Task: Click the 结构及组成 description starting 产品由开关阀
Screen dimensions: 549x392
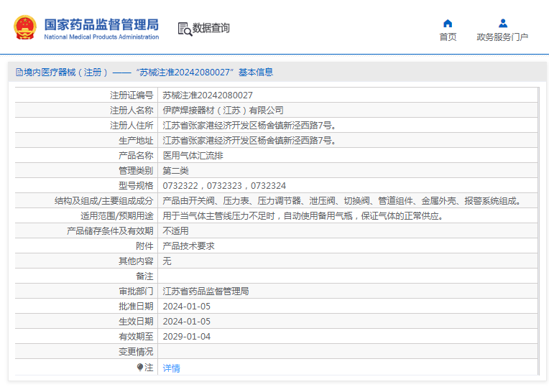Action: (x=343, y=201)
